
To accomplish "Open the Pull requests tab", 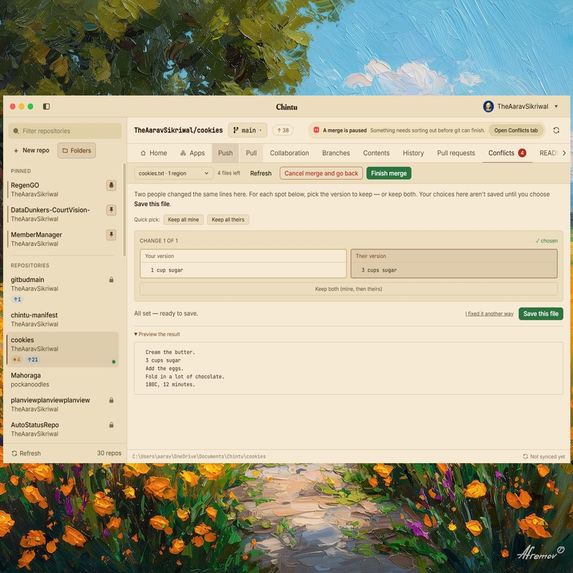I will pyautogui.click(x=456, y=153).
